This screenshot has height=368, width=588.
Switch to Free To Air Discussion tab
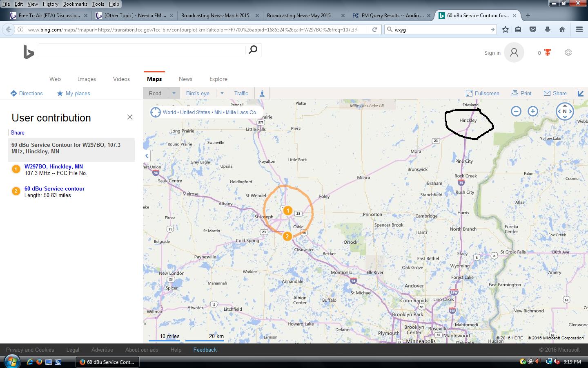coord(49,16)
